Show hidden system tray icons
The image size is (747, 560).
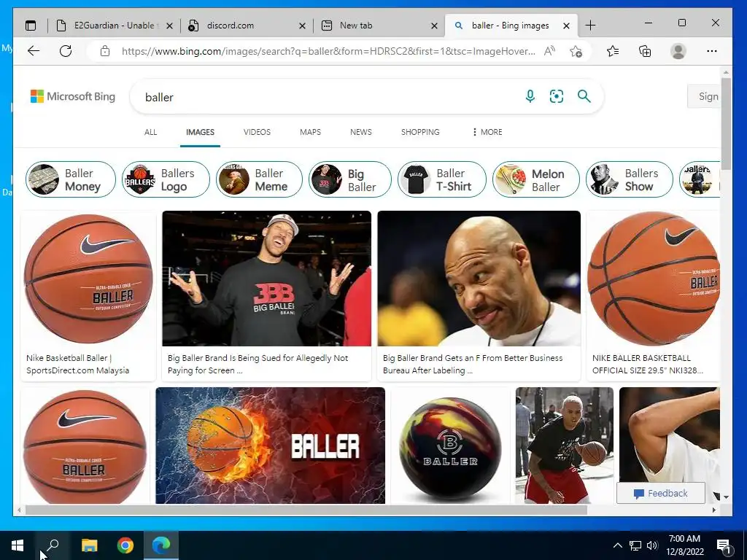click(x=617, y=545)
